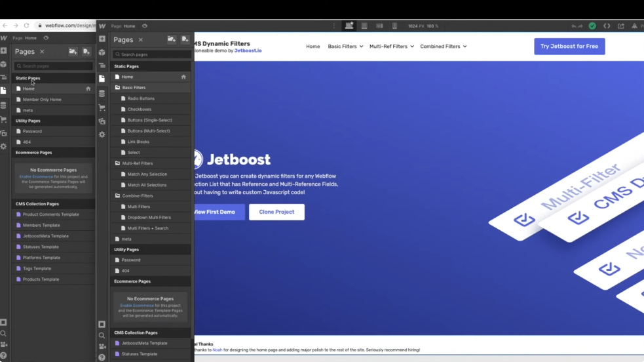
Task: Click browser address bar showing webflow.com
Action: coord(66,26)
